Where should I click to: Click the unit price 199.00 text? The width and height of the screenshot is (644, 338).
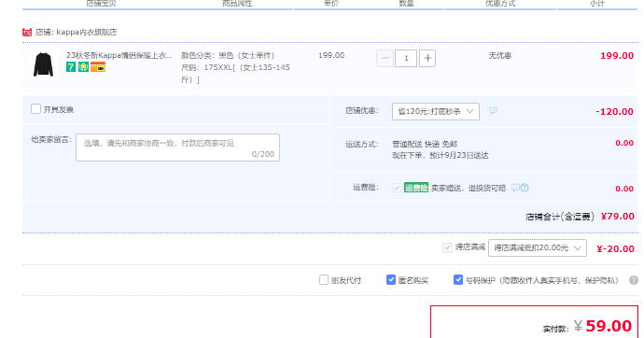click(331, 55)
